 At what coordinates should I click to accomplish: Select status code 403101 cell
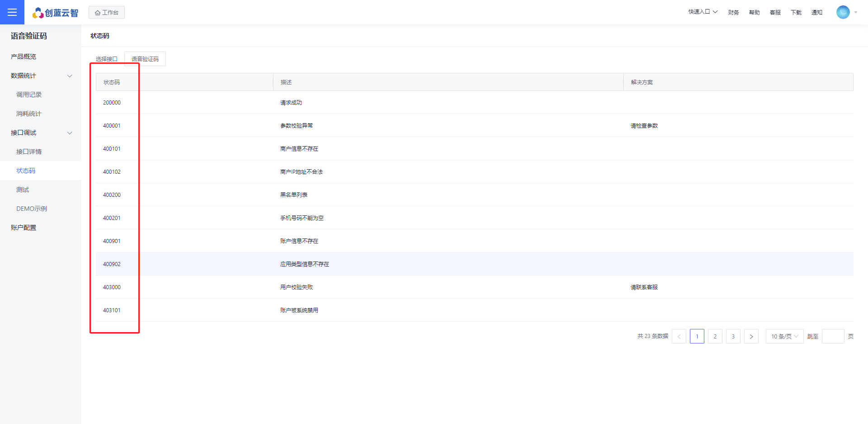click(112, 310)
